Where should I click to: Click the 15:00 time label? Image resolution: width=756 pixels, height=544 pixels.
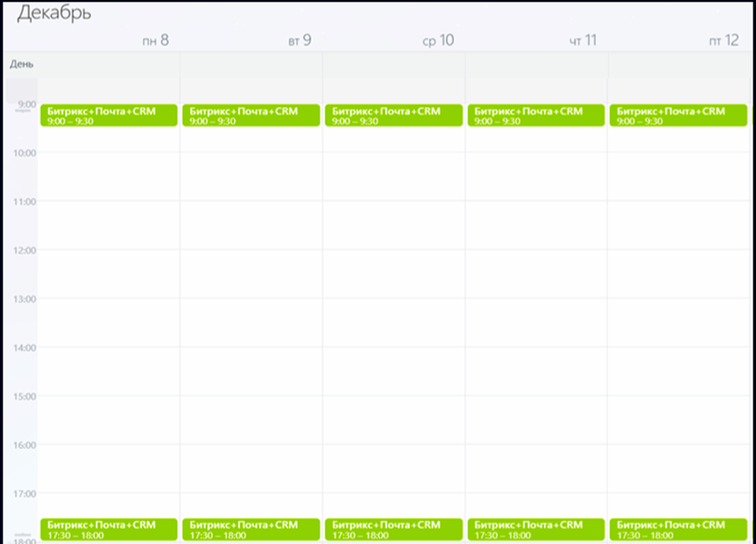pyautogui.click(x=24, y=397)
